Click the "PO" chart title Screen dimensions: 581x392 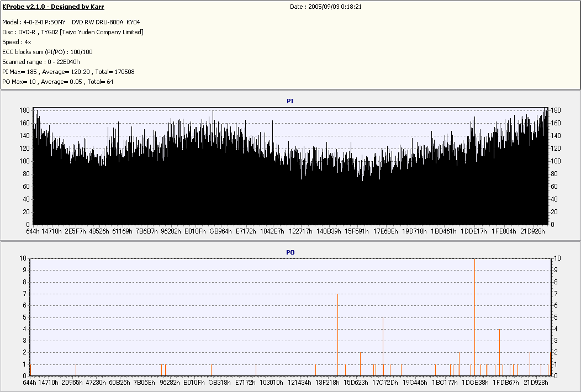click(x=290, y=252)
